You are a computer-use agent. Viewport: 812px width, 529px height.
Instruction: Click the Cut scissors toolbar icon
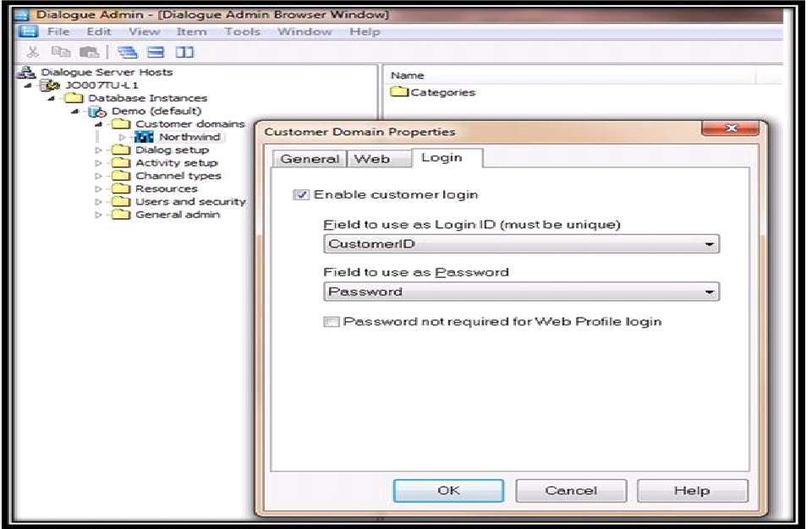(33, 52)
